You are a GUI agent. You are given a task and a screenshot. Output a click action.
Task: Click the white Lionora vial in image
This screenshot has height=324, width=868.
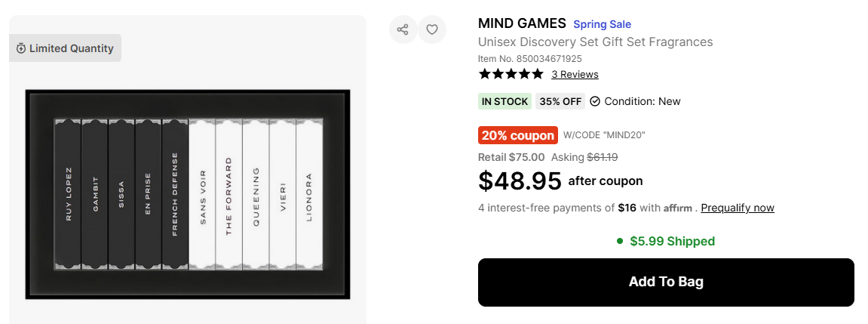[x=309, y=194]
